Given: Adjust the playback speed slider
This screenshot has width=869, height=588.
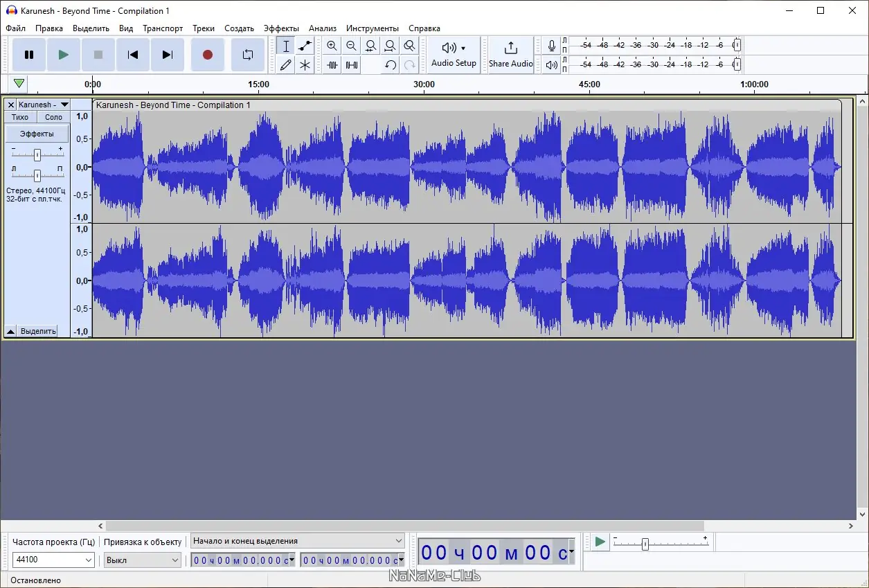Looking at the screenshot, I should [645, 544].
